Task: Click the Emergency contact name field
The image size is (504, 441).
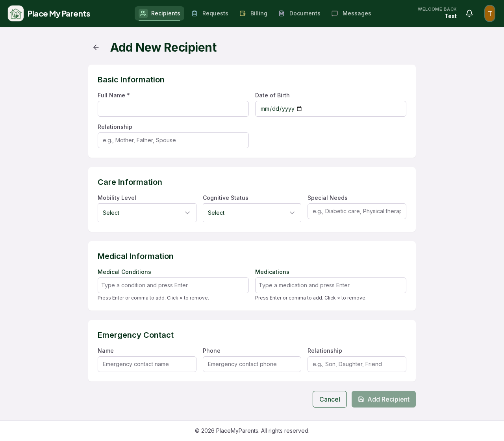Action: coord(147,364)
